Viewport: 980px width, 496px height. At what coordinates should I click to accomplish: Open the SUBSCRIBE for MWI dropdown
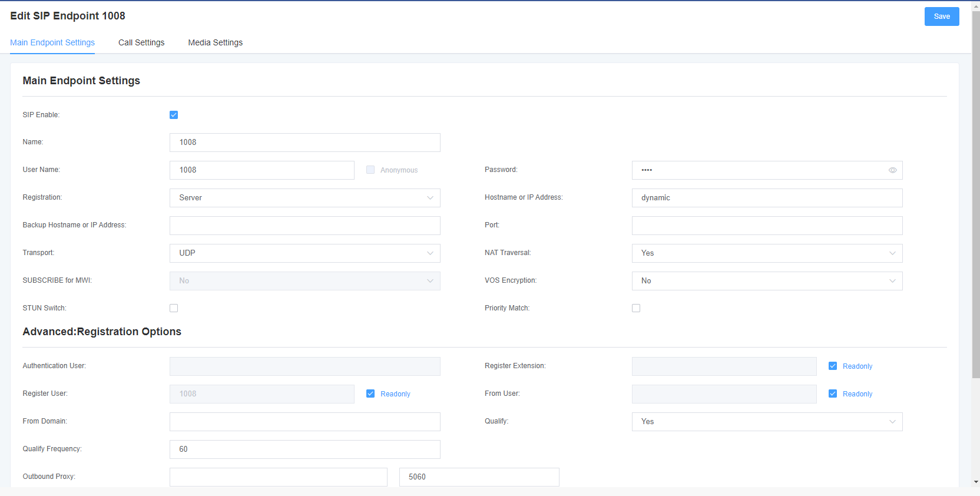305,281
